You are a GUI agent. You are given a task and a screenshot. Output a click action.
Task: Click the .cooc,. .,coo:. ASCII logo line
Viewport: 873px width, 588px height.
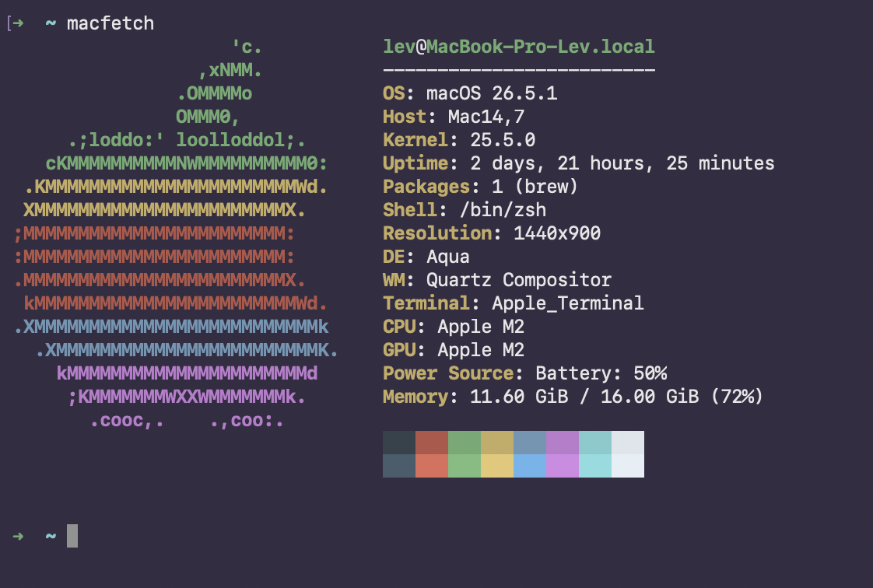187,421
